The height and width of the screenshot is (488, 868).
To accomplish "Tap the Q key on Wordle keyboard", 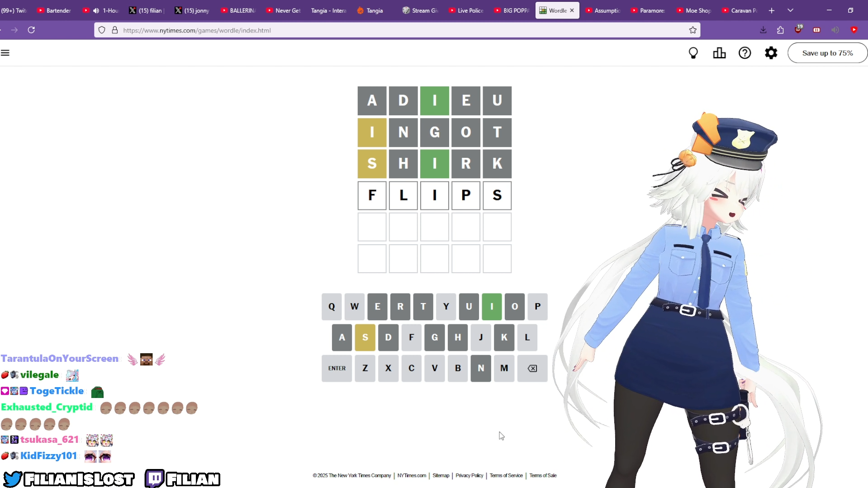I will (332, 307).
